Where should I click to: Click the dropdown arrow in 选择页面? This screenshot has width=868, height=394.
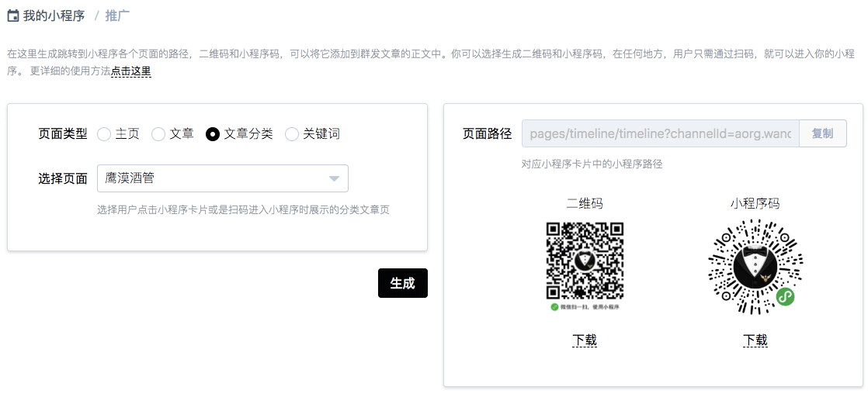pos(334,178)
